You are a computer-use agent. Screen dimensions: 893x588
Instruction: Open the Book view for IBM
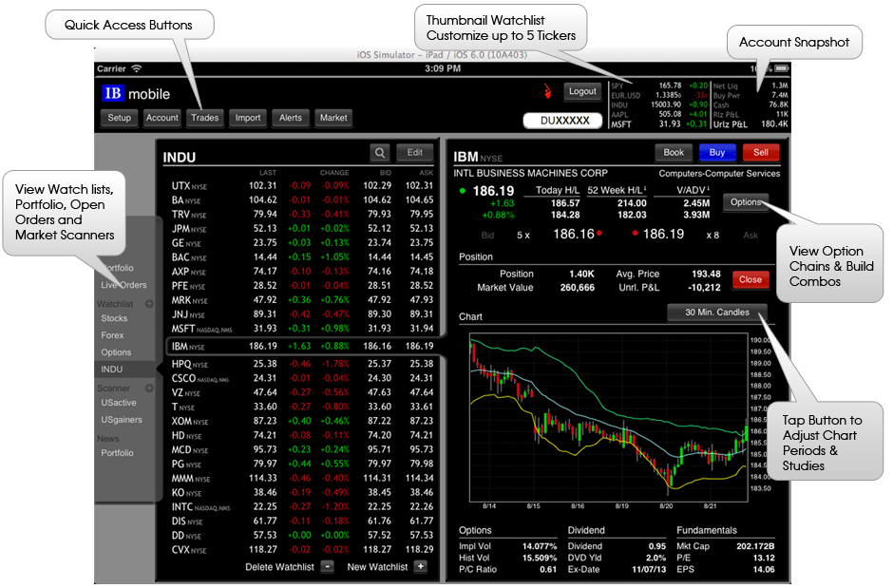pyautogui.click(x=674, y=153)
